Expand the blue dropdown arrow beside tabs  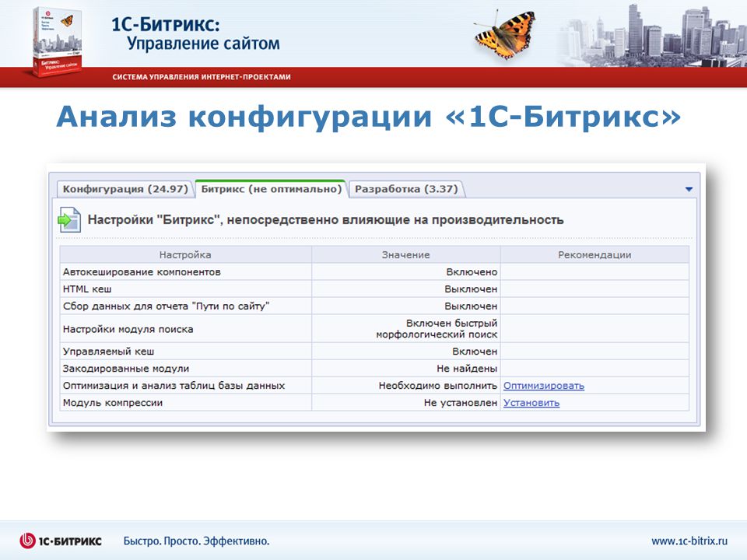[x=689, y=189]
